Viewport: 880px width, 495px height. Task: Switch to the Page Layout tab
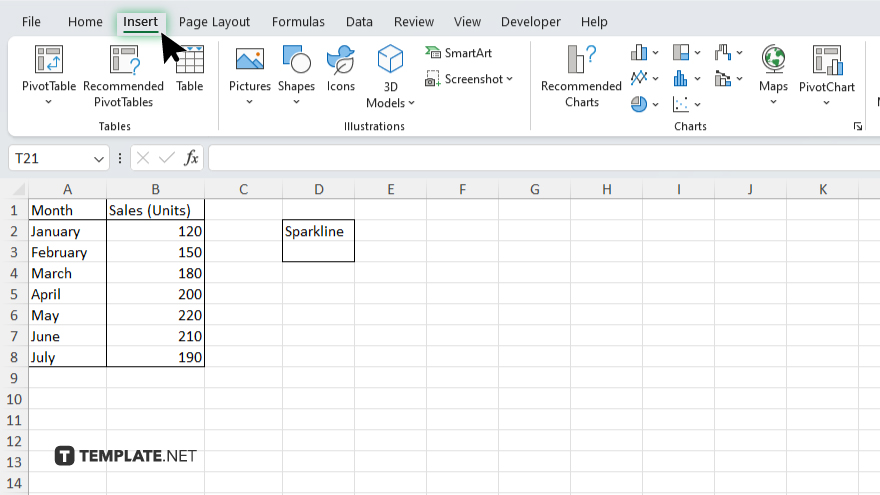click(214, 22)
